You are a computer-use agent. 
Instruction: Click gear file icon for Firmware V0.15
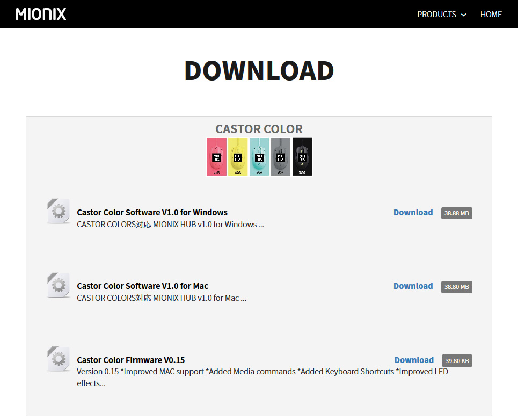tap(59, 359)
